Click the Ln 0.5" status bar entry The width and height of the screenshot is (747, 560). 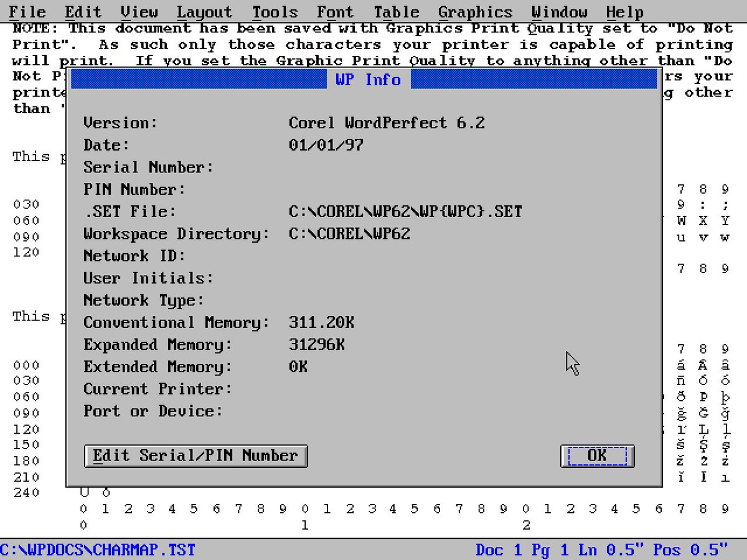[x=611, y=550]
